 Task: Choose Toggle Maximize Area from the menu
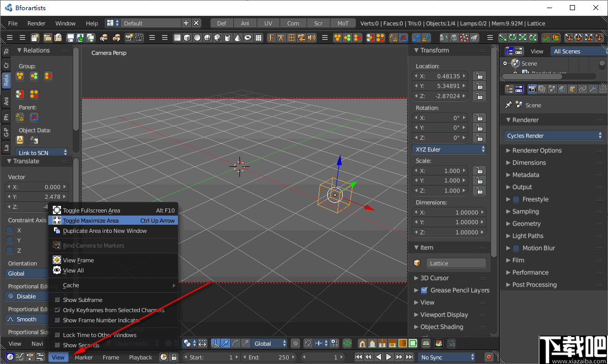tap(113, 220)
